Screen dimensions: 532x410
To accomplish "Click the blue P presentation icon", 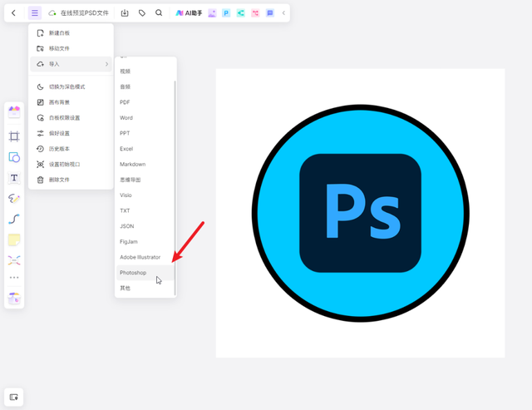I will [226, 13].
